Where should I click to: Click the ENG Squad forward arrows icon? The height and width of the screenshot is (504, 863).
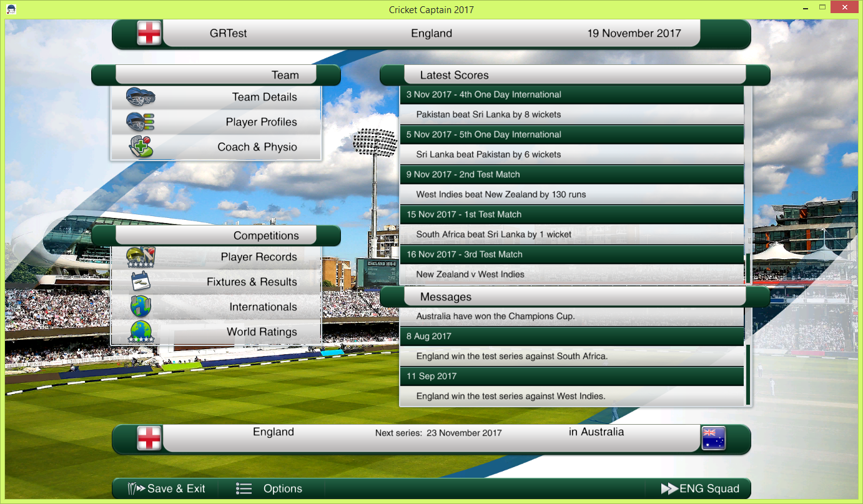point(669,488)
